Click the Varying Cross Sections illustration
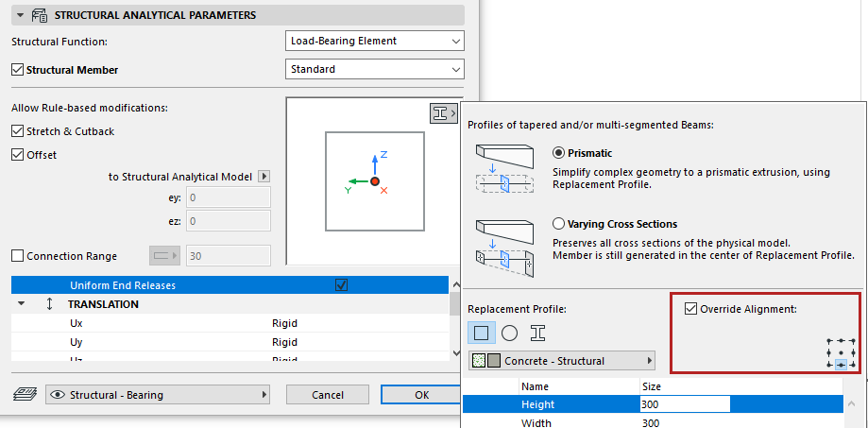 point(504,248)
